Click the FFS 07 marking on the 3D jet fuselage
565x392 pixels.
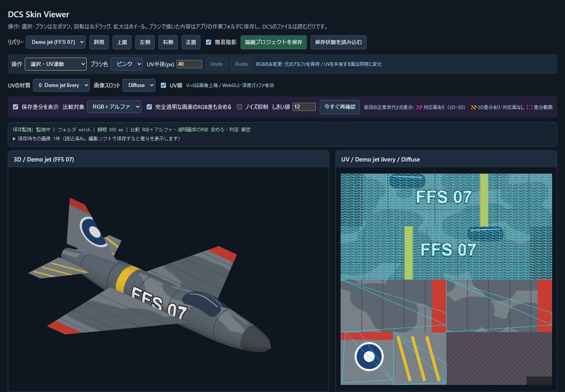click(x=159, y=303)
